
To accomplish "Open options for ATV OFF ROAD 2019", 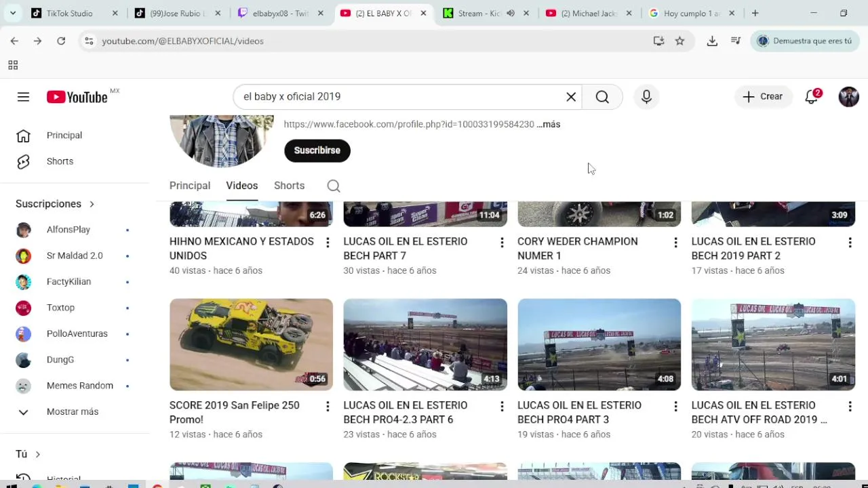I will 850,407.
